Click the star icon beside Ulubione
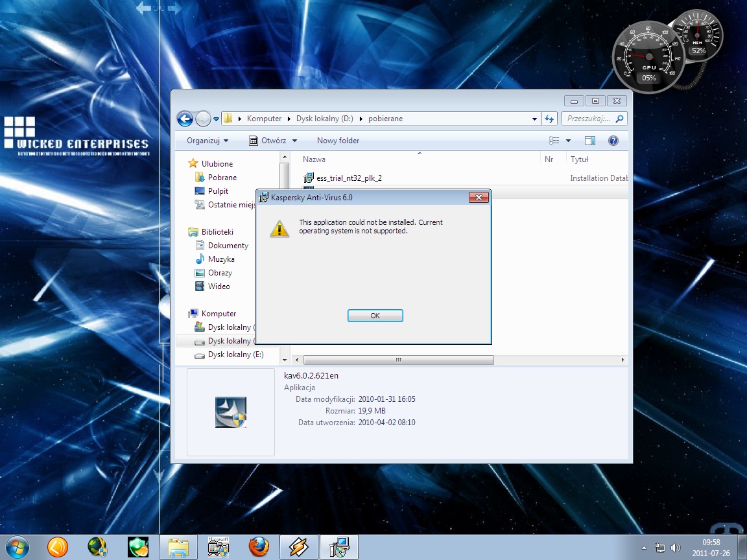The height and width of the screenshot is (560, 747). [x=193, y=163]
